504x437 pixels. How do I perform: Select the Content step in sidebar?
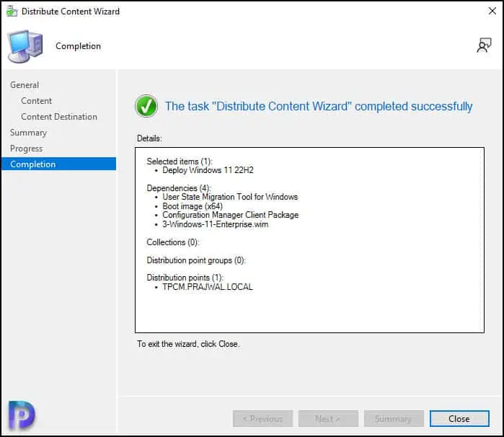coord(36,101)
